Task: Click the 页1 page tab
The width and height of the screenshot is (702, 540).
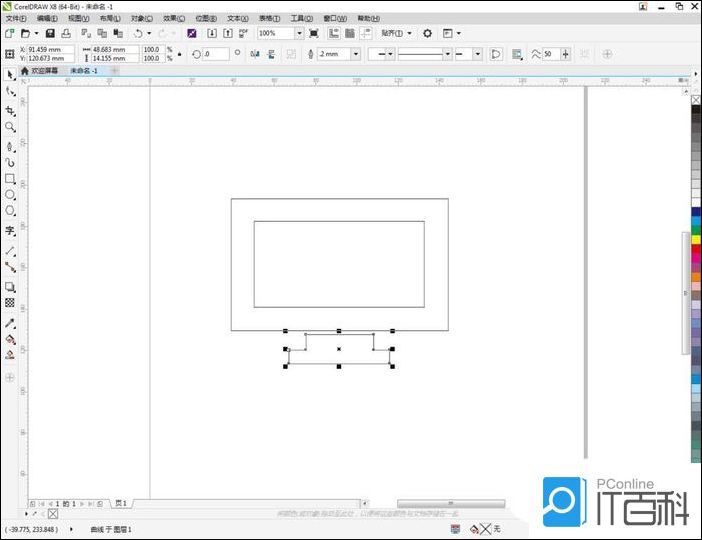Action: coord(121,503)
